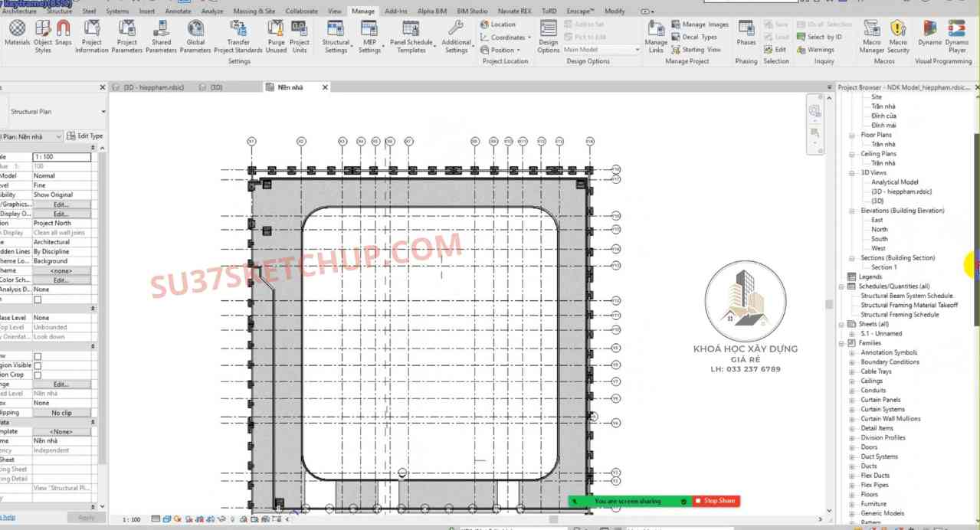
Task: Click the Snaps settings icon
Action: (x=63, y=34)
